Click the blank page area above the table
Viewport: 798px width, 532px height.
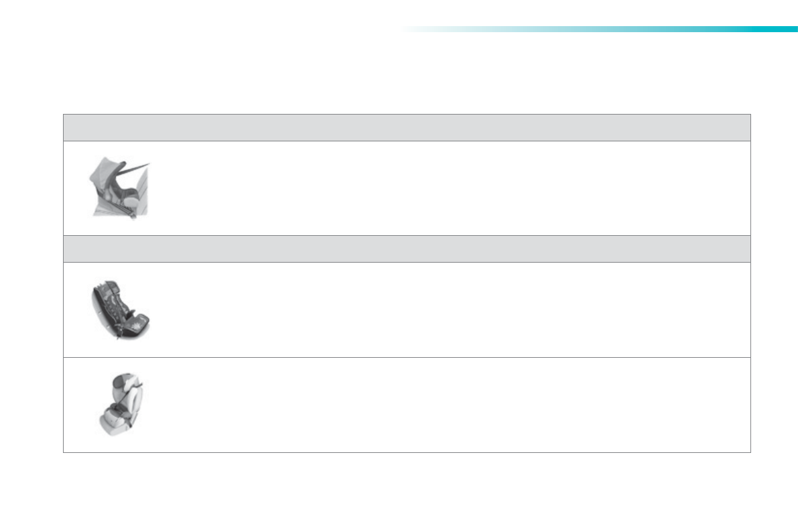click(268, 74)
